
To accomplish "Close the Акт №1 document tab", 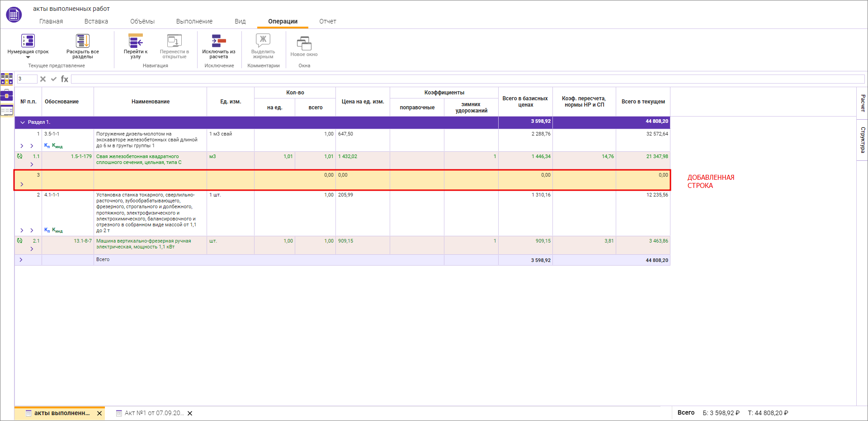I will click(x=190, y=413).
